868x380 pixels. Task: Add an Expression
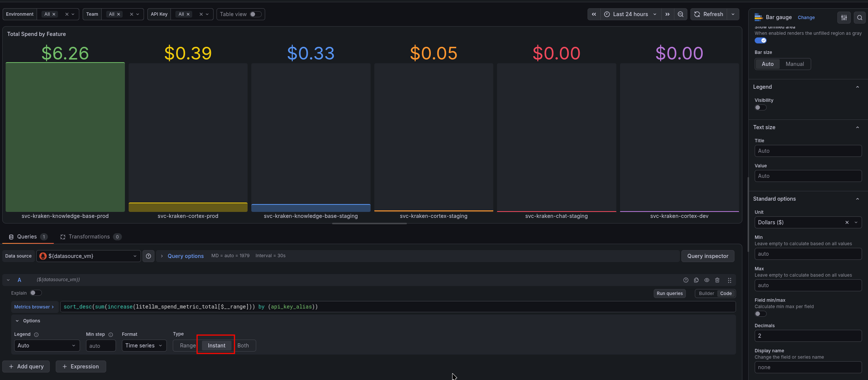[x=81, y=367]
